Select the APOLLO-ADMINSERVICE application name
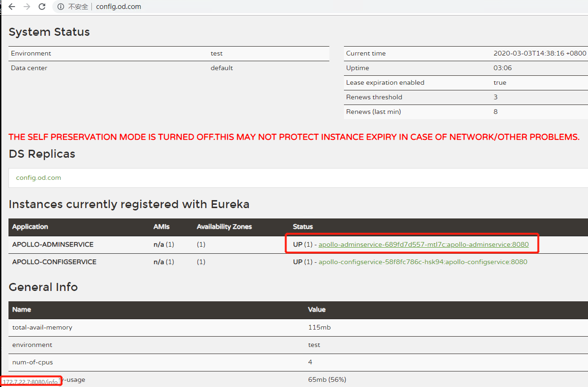 click(53, 244)
